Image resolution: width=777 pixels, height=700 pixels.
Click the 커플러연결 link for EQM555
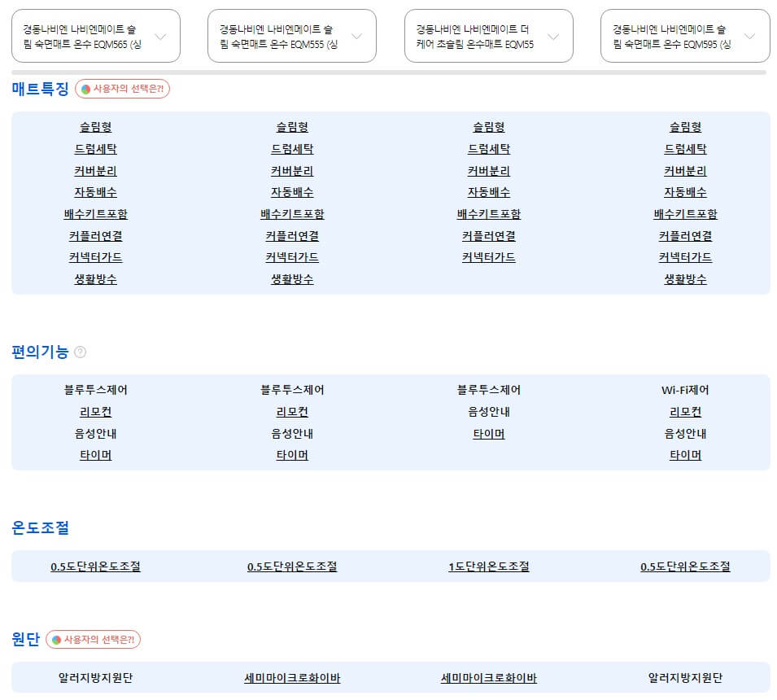291,236
